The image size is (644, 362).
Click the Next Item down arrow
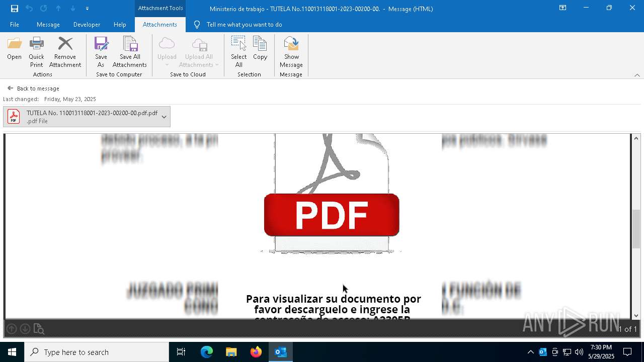[73, 9]
